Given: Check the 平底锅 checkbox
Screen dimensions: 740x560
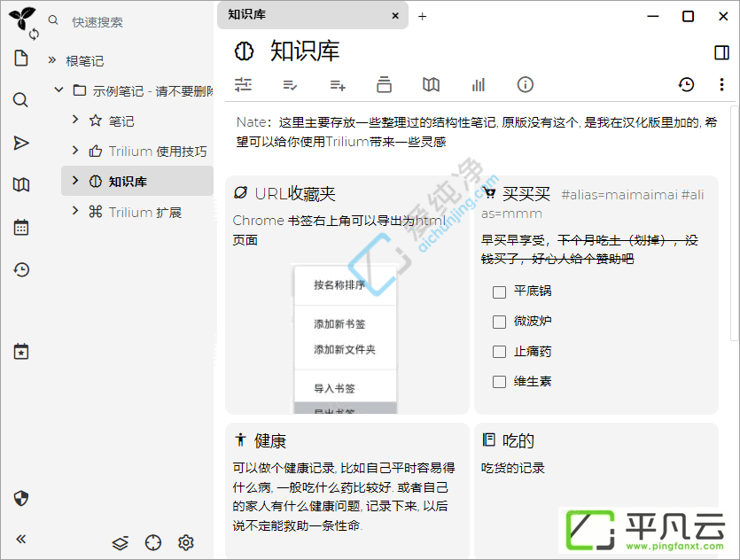Looking at the screenshot, I should pyautogui.click(x=499, y=292).
